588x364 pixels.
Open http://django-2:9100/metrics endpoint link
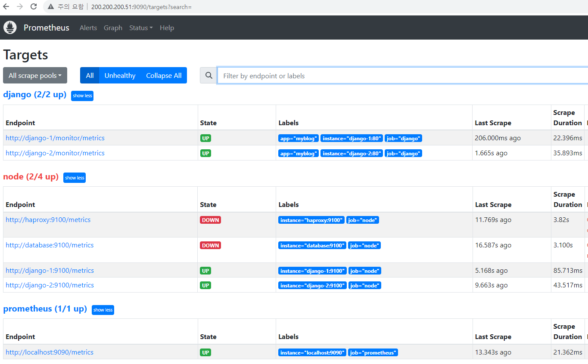50,285
